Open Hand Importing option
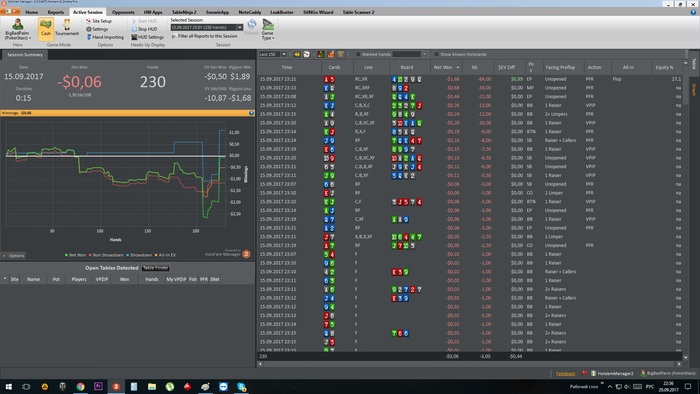Screen dimensions: 700x394 [105, 37]
